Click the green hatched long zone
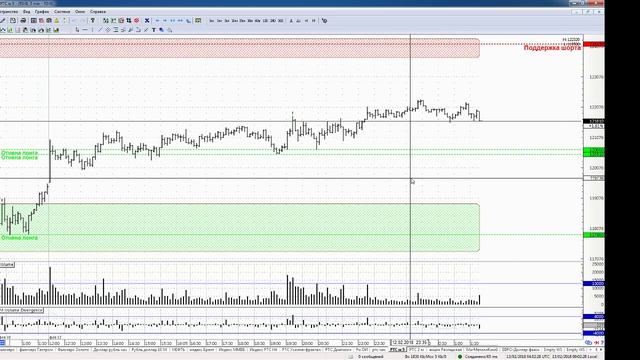Image resolution: width=640 pixels, height=360 pixels. click(x=240, y=227)
